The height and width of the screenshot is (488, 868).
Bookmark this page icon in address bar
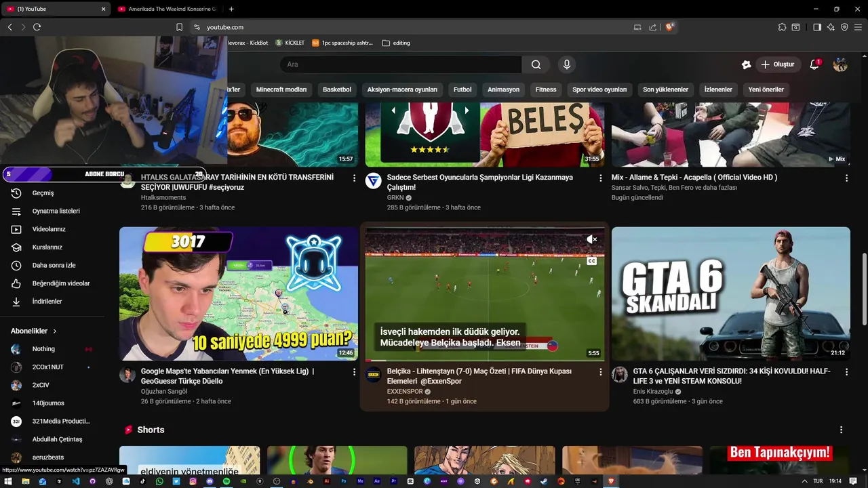tap(179, 27)
